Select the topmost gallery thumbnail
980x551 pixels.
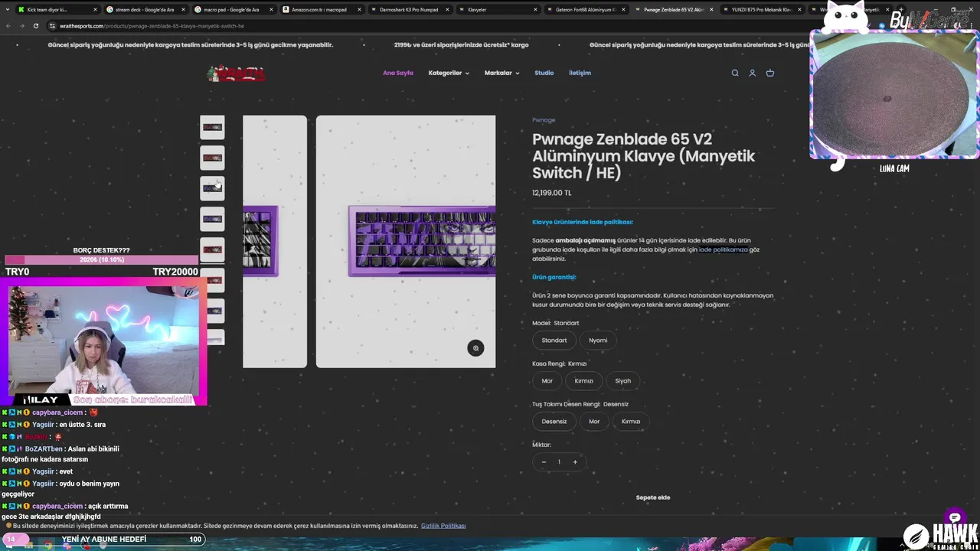212,128
